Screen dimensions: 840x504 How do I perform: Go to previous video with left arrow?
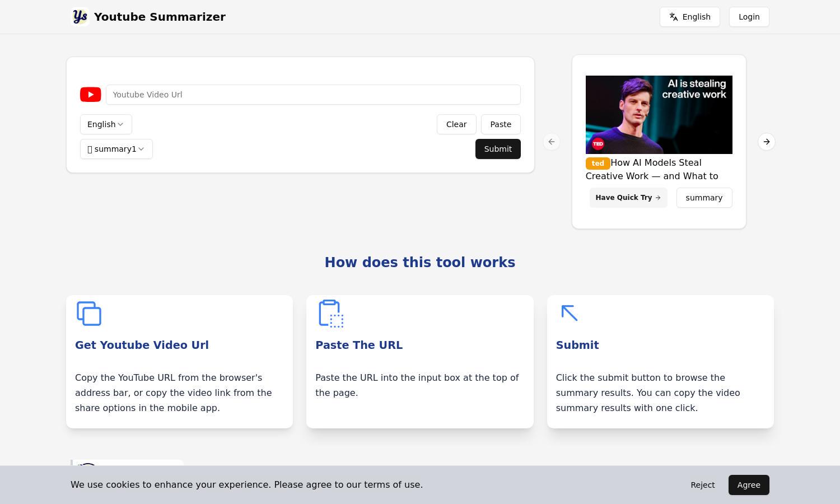(x=552, y=142)
